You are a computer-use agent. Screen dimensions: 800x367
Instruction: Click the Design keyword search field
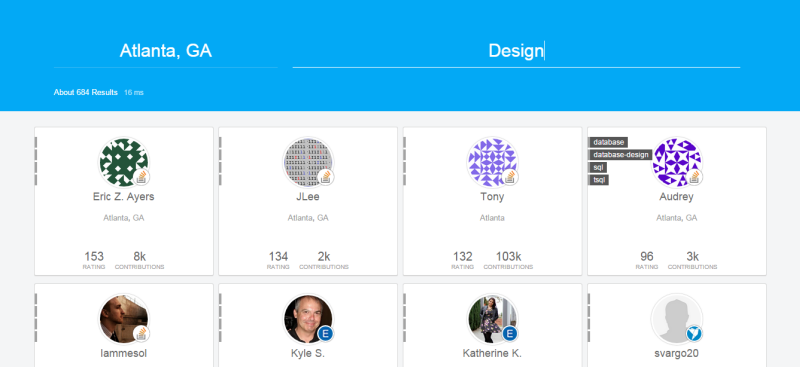pos(516,51)
